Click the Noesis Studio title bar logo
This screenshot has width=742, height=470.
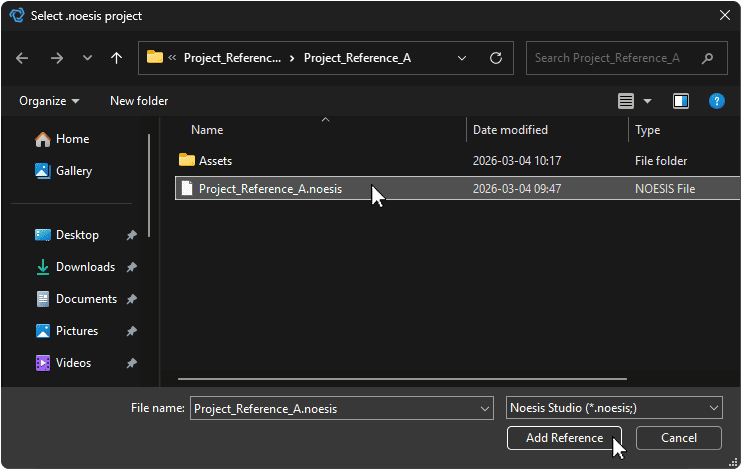tap(17, 15)
